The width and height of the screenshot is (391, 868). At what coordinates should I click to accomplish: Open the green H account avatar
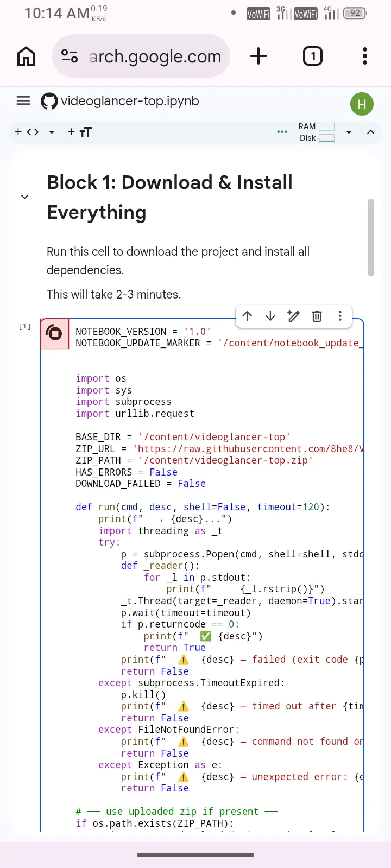(362, 104)
